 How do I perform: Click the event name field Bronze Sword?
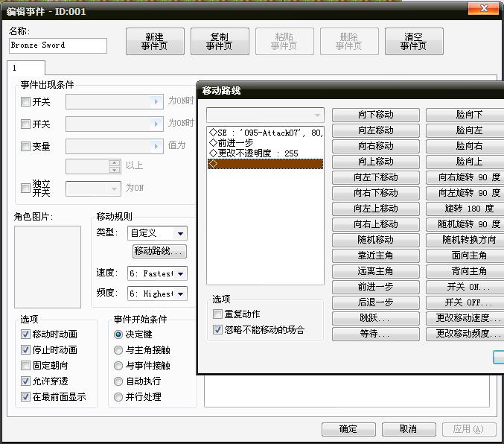[58, 45]
